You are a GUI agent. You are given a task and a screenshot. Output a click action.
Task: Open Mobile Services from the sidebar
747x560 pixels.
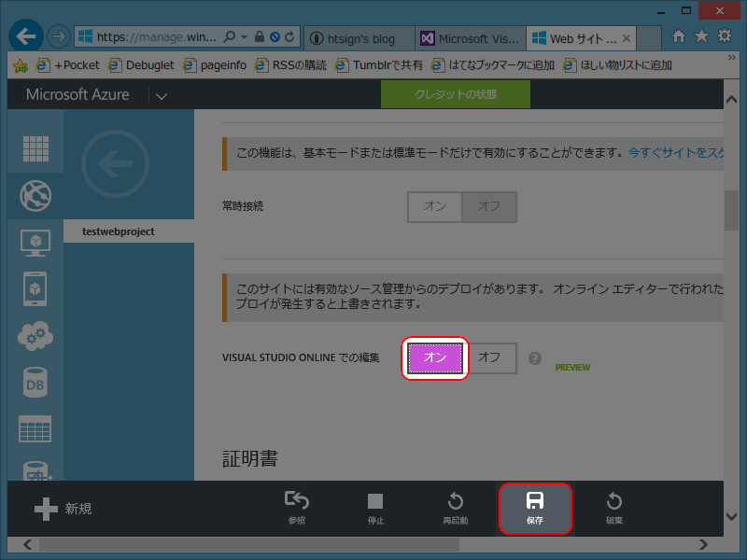[x=35, y=288]
